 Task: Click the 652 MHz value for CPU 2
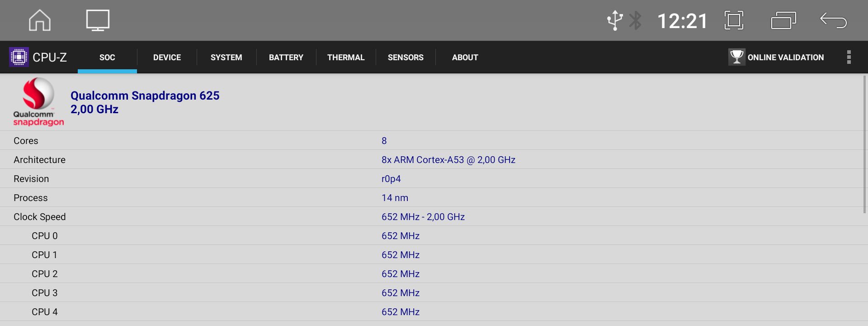[x=401, y=274]
